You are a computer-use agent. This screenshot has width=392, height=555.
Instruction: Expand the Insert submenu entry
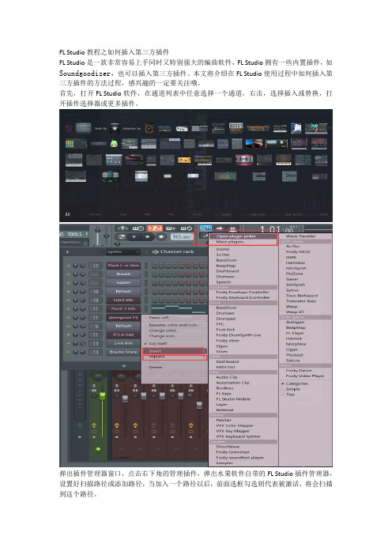(174, 351)
